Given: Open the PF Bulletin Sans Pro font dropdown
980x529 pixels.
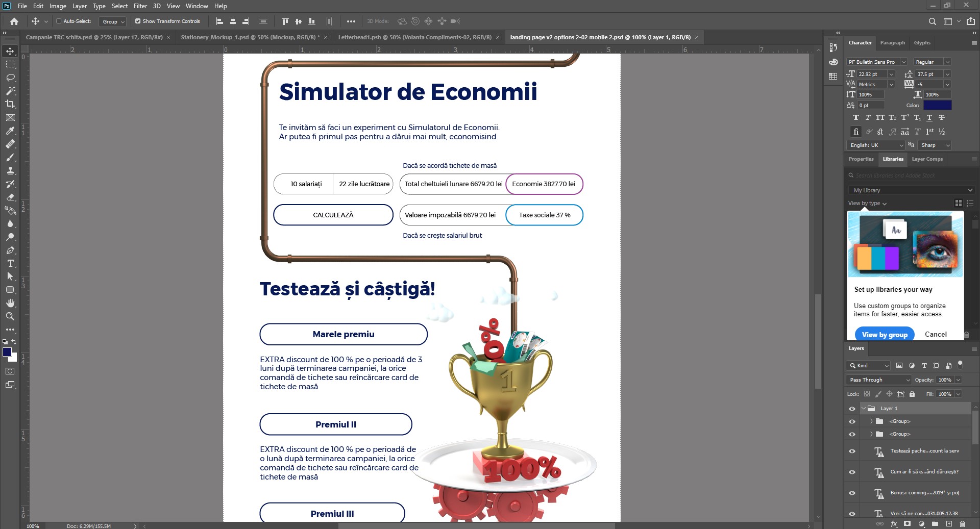Looking at the screenshot, I should tap(903, 62).
